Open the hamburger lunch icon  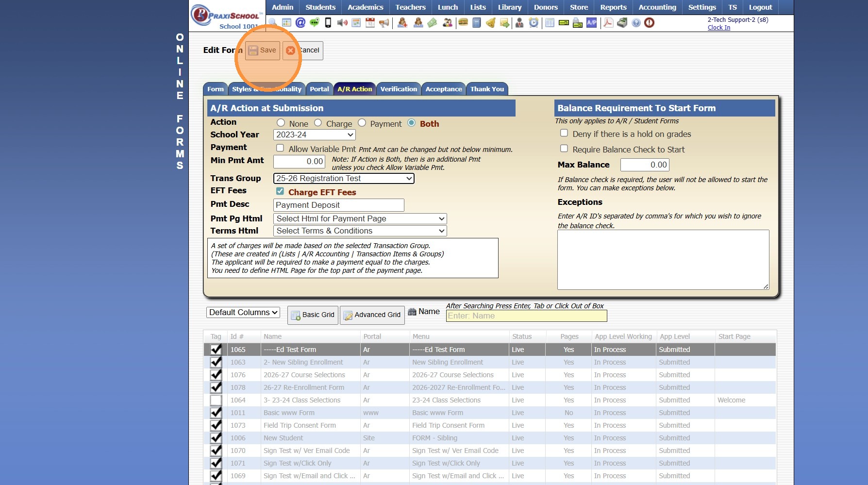[463, 23]
